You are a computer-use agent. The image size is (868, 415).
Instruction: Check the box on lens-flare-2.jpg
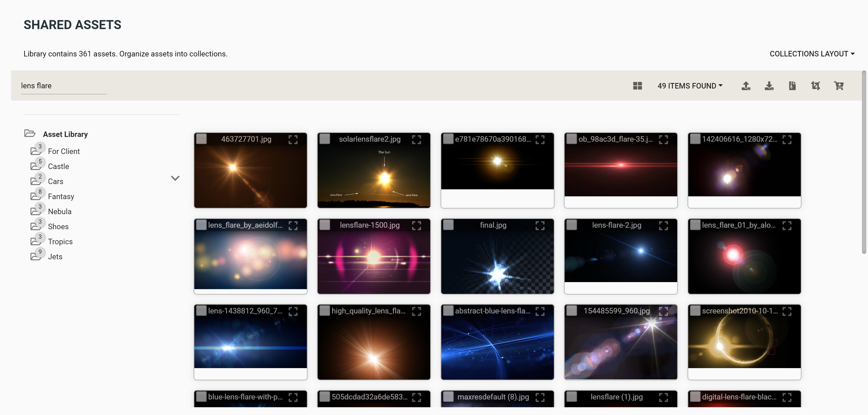pos(571,224)
